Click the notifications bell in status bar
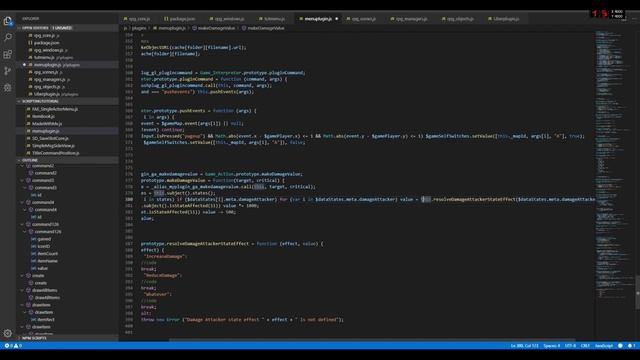Image resolution: width=640 pixels, height=360 pixels. pyautogui.click(x=631, y=346)
